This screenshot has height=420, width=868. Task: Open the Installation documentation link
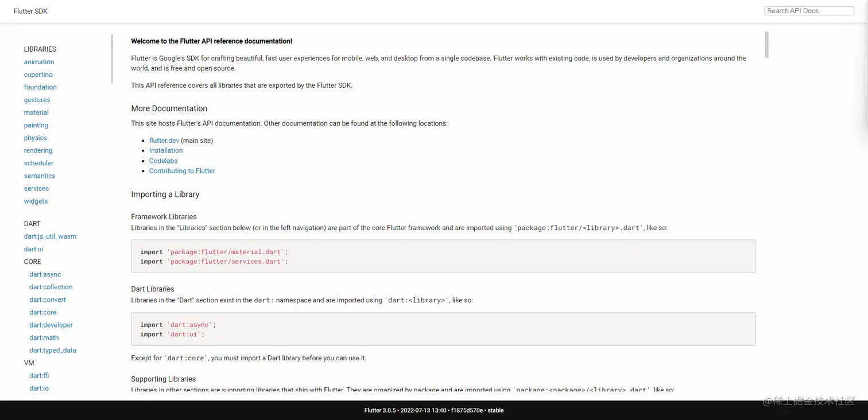pyautogui.click(x=166, y=150)
